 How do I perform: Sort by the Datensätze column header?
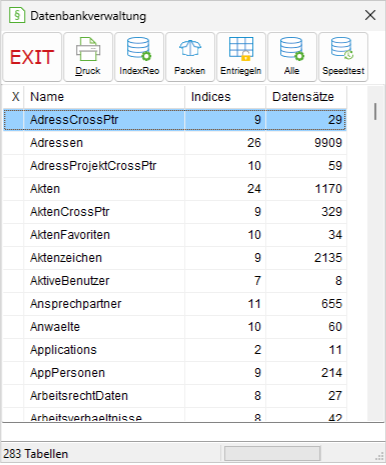pyautogui.click(x=306, y=97)
